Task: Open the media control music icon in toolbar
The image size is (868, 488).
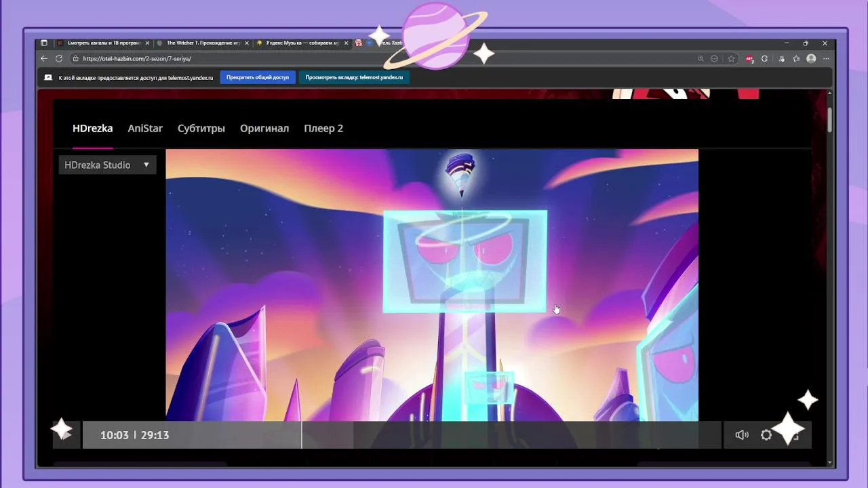Action: (781, 59)
